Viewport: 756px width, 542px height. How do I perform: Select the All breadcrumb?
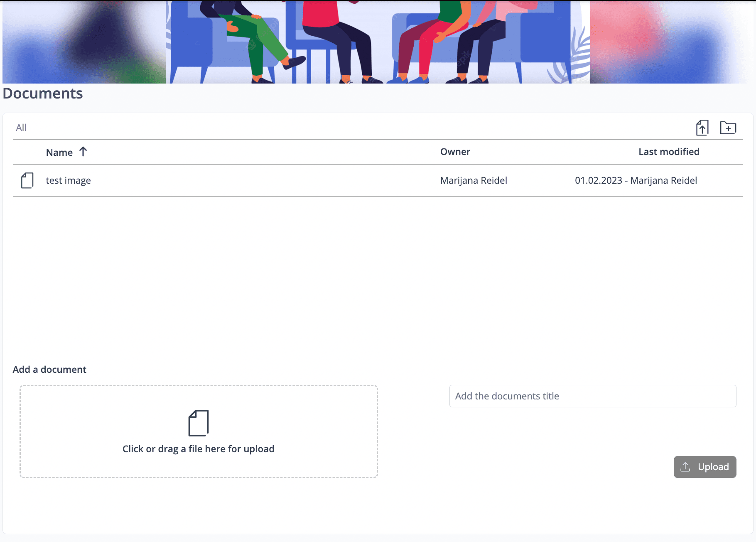(x=21, y=128)
